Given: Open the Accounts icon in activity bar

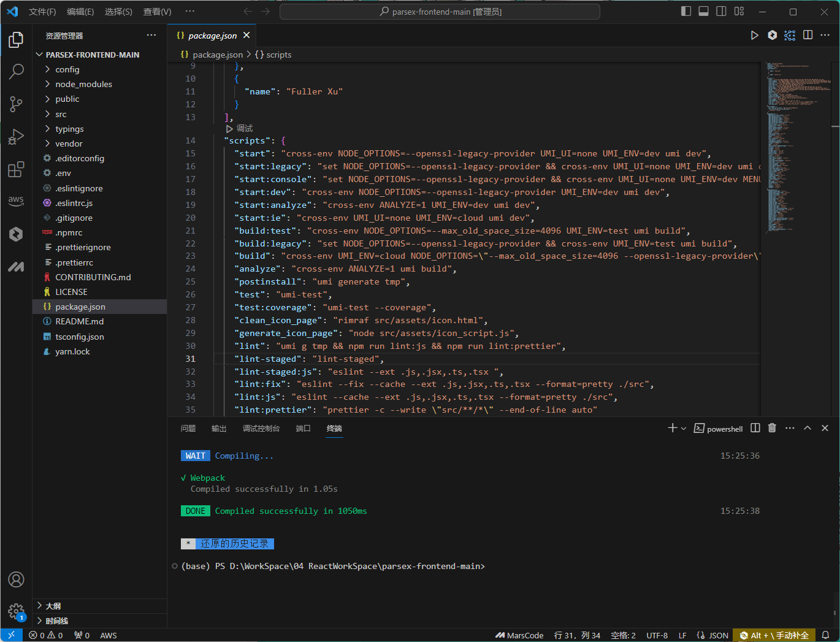Looking at the screenshot, I should click(x=17, y=579).
